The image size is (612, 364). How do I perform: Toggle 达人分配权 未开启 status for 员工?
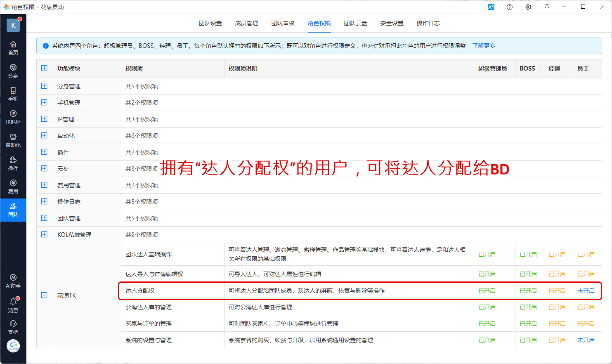pos(586,291)
